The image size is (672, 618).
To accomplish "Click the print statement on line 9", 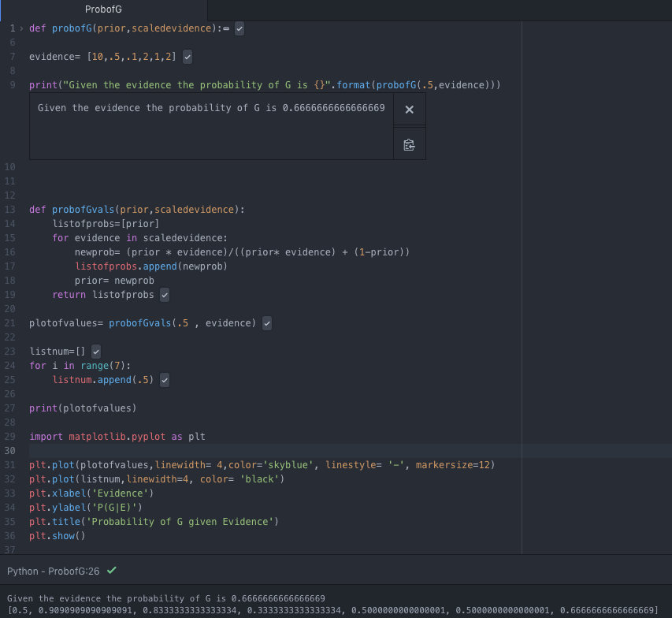I will (265, 85).
